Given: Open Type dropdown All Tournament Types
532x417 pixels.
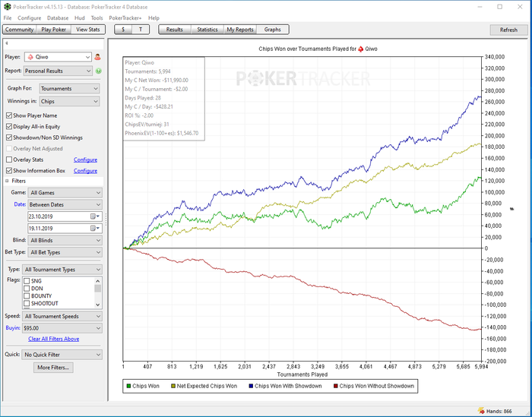Looking at the screenshot, I should click(x=62, y=270).
